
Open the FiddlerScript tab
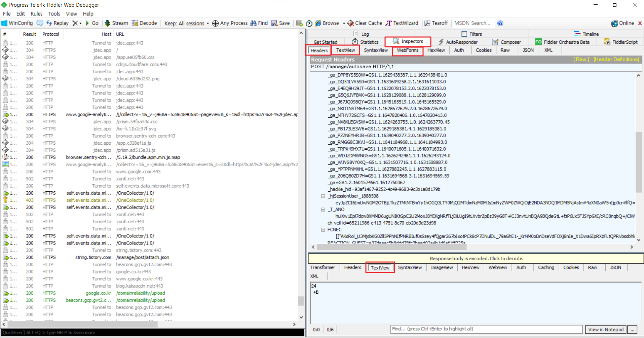coord(620,42)
